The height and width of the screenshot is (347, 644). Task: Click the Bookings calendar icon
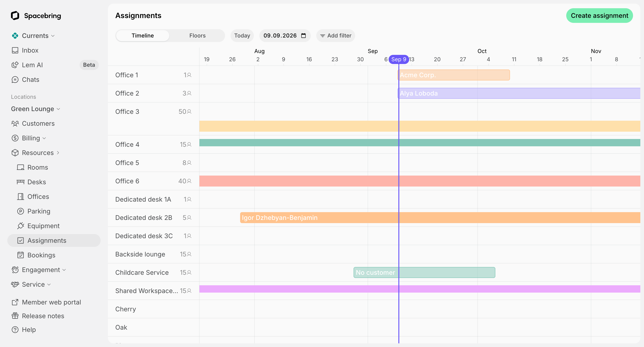(21, 255)
